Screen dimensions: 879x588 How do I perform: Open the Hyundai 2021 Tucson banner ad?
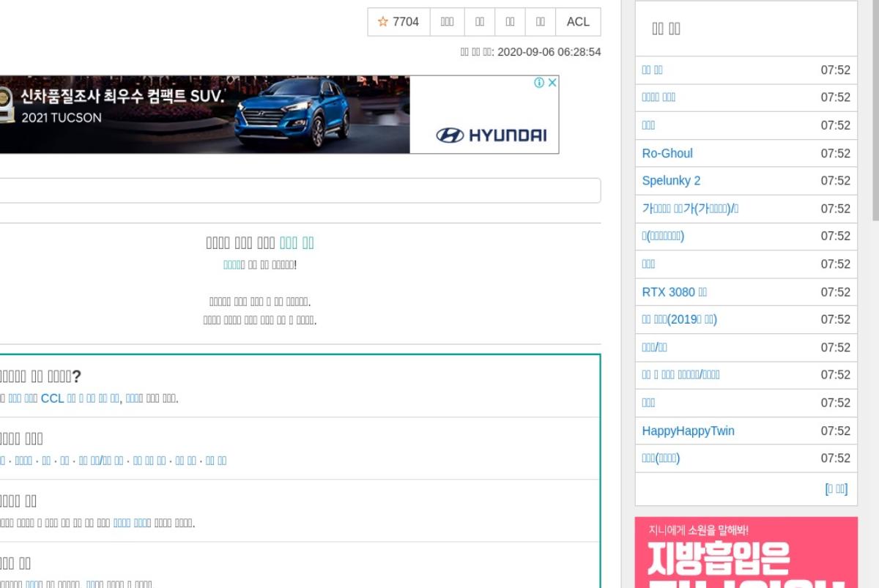click(x=279, y=114)
